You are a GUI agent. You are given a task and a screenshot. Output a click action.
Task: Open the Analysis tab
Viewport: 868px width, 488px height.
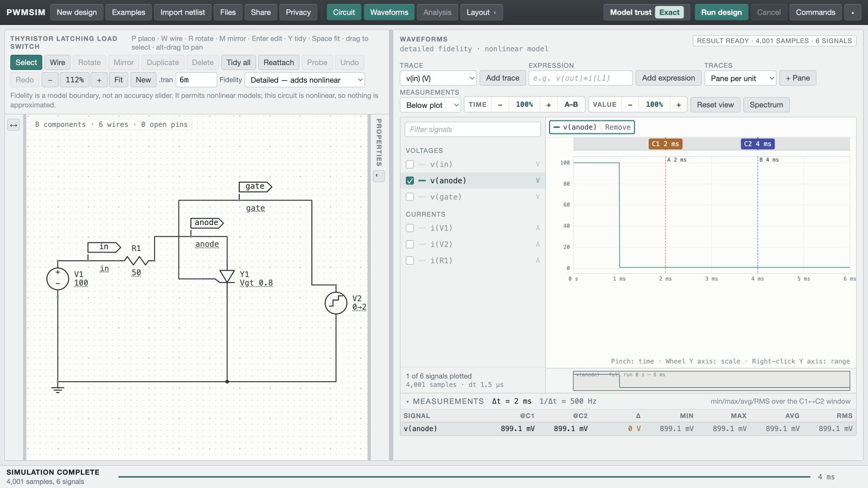coord(437,12)
